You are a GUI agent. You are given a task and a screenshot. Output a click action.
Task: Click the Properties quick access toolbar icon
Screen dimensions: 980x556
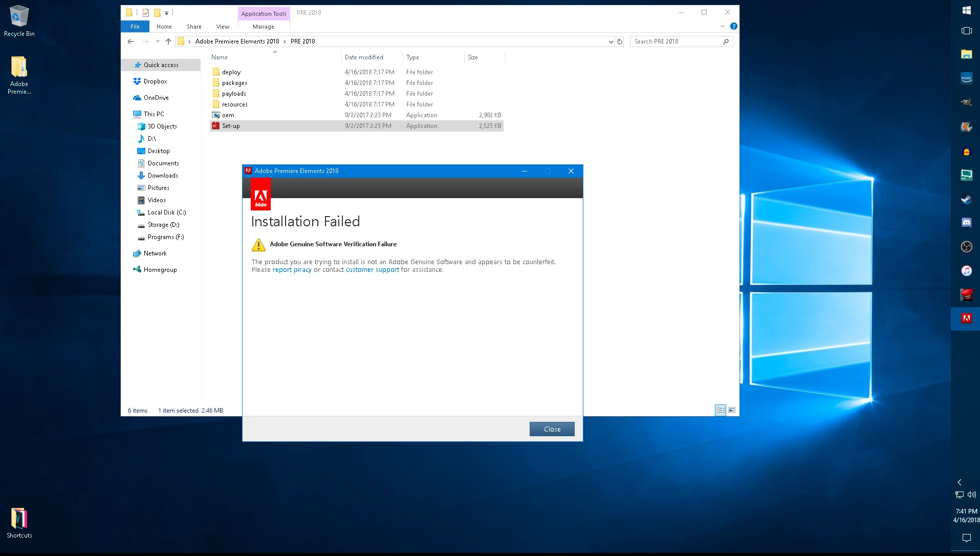point(146,13)
